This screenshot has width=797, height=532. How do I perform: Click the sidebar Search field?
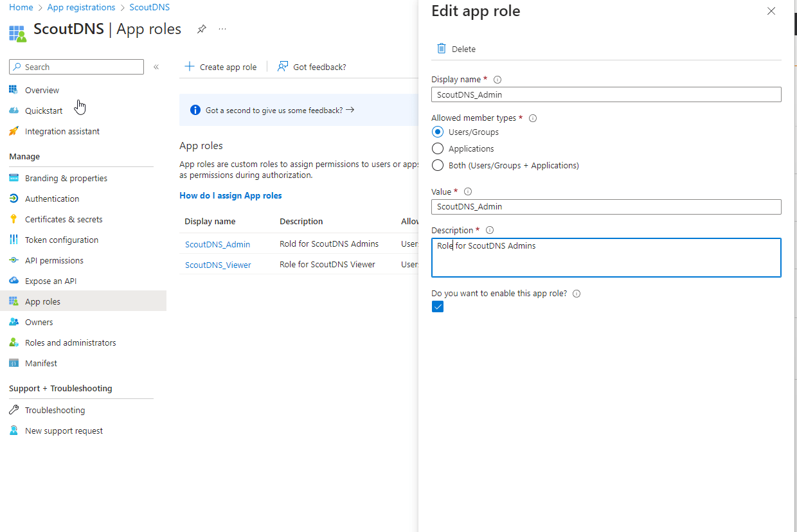tap(76, 67)
